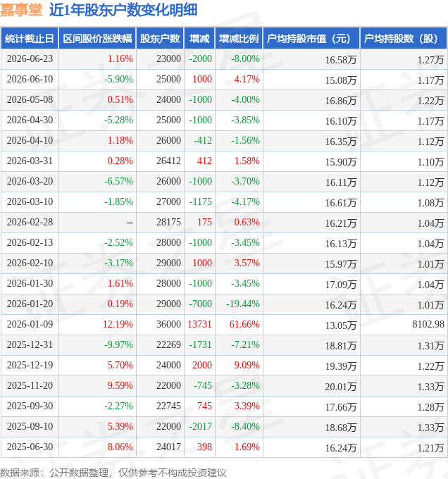Click the 统计截止日 column header
448x479 pixels.
[x=30, y=39]
